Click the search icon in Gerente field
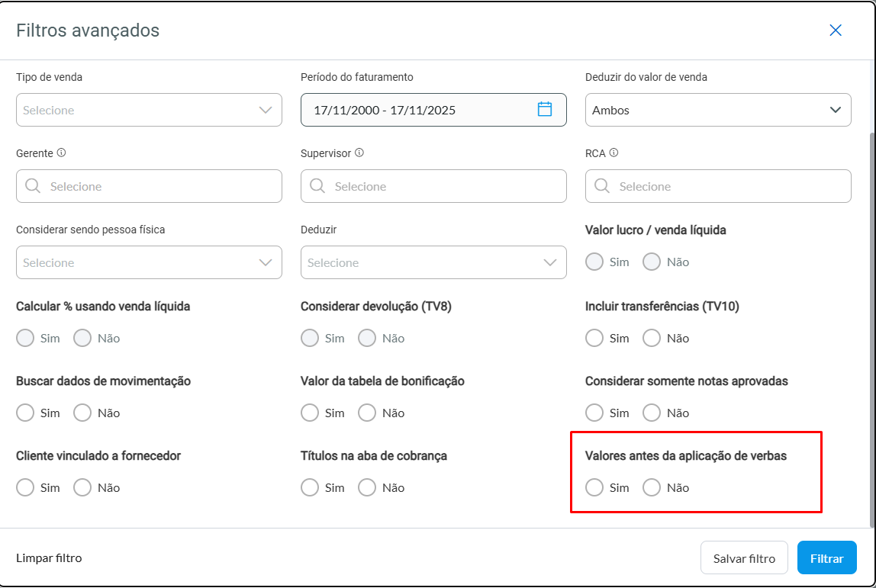 tap(33, 186)
